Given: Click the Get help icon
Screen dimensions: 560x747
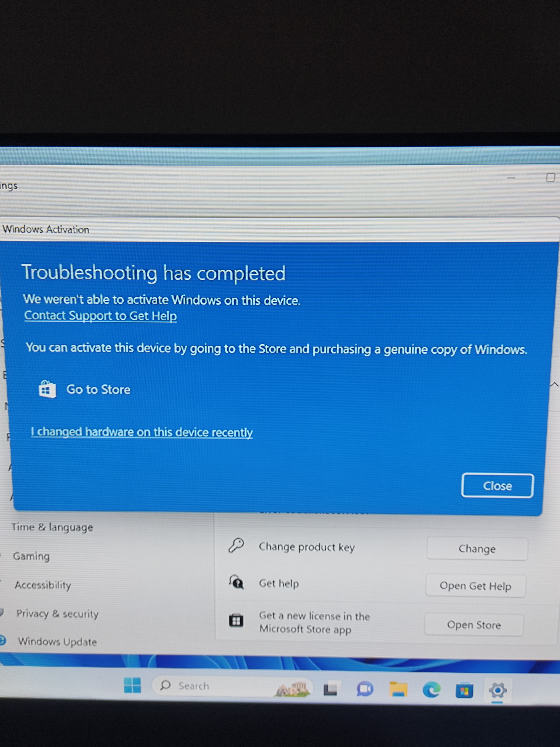Looking at the screenshot, I should point(236,582).
